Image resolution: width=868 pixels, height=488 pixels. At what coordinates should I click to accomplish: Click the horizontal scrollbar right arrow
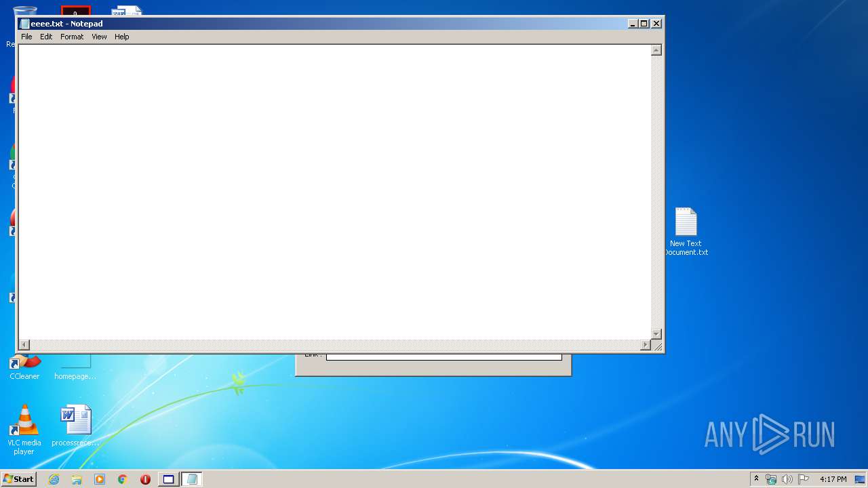click(645, 345)
